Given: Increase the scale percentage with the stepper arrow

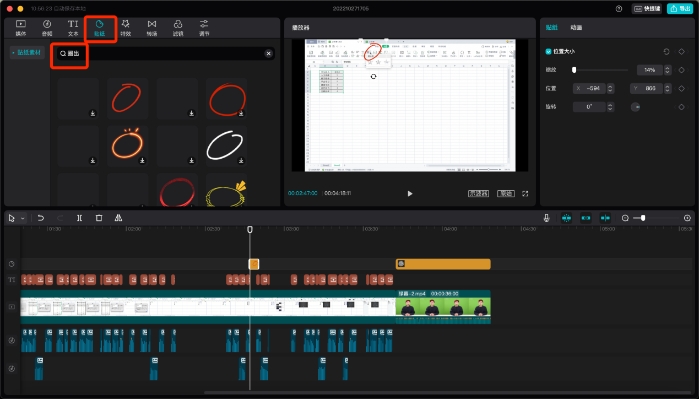Looking at the screenshot, I should [667, 68].
